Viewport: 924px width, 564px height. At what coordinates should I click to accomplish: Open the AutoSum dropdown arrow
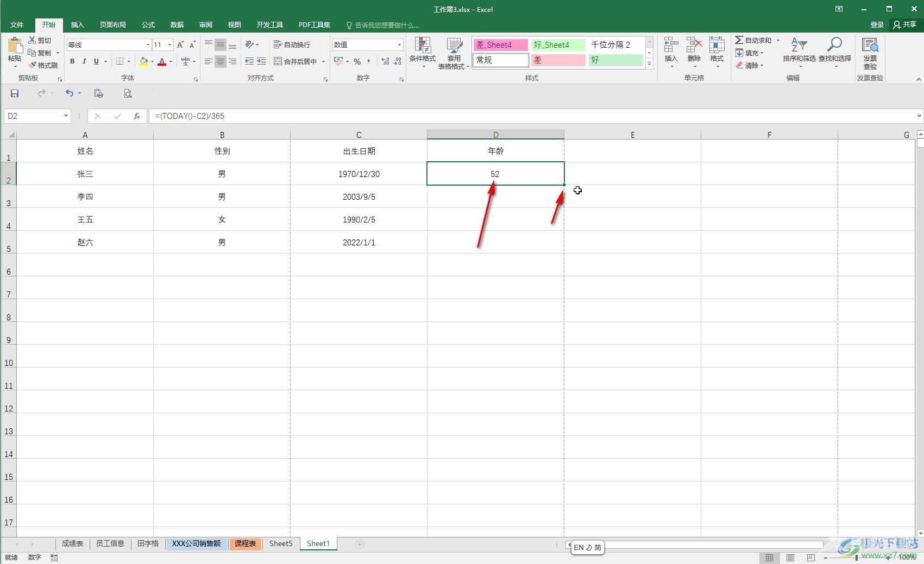(x=778, y=40)
